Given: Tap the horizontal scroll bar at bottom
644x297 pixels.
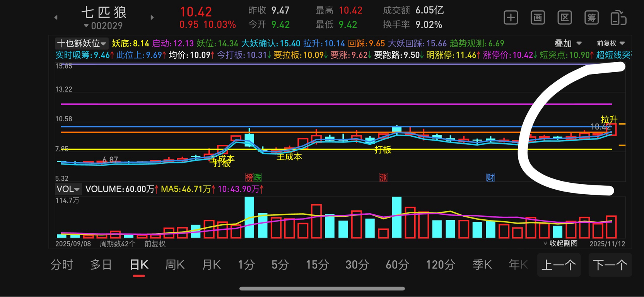Looking at the screenshot, I should click(322, 289).
